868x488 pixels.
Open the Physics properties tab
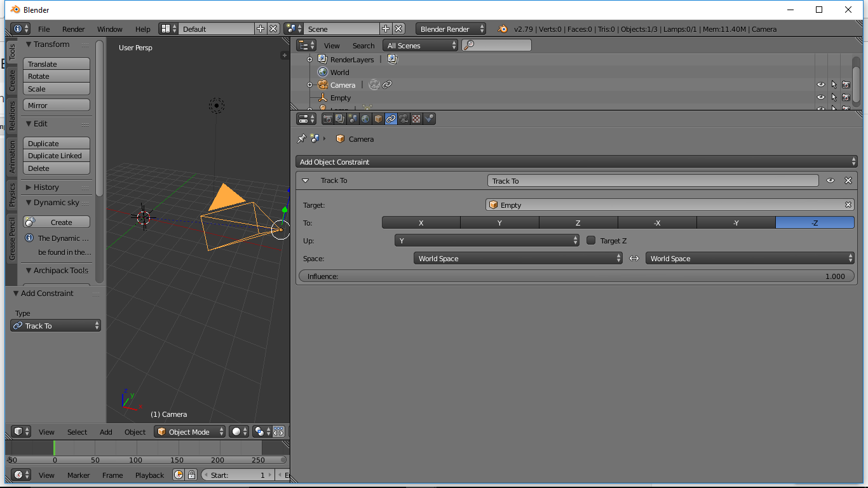pyautogui.click(x=428, y=119)
